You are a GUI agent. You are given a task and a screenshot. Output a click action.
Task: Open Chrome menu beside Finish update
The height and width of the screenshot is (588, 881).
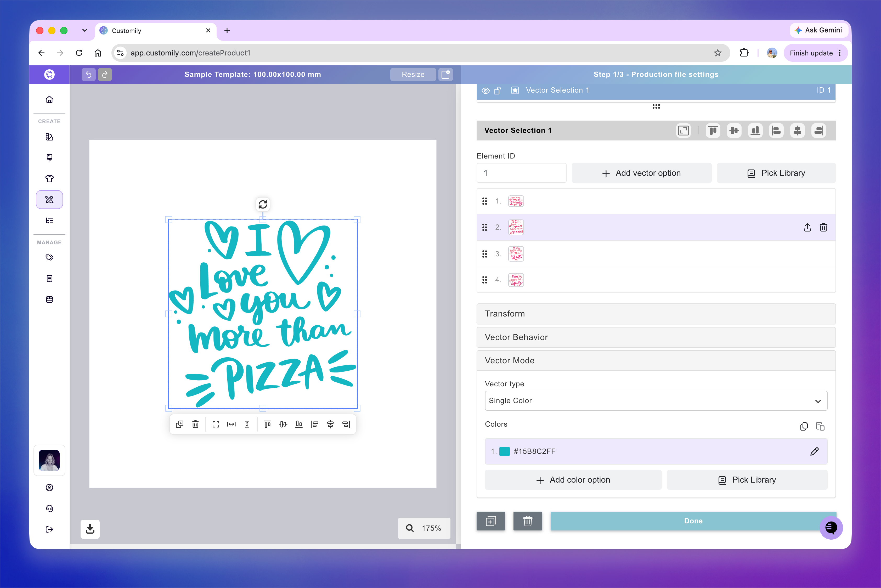840,53
